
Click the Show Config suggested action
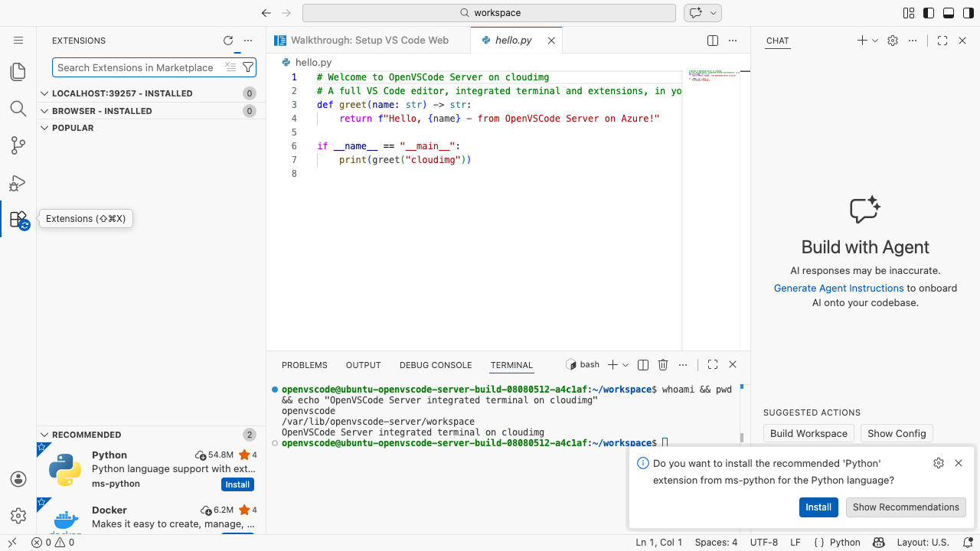tap(897, 433)
